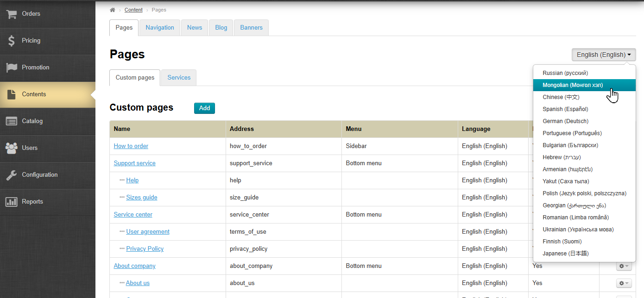
Task: Click the Users group icon
Action: [x=12, y=148]
